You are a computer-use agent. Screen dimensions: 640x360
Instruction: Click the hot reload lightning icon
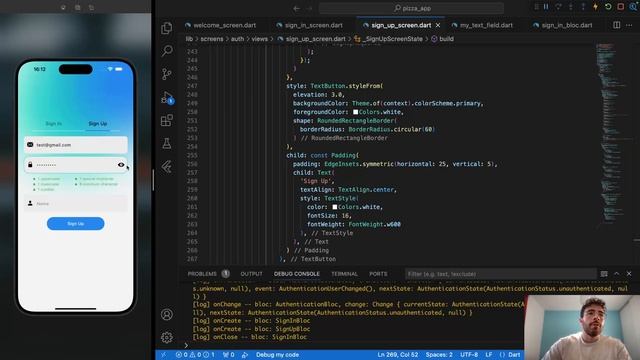tap(596, 7)
